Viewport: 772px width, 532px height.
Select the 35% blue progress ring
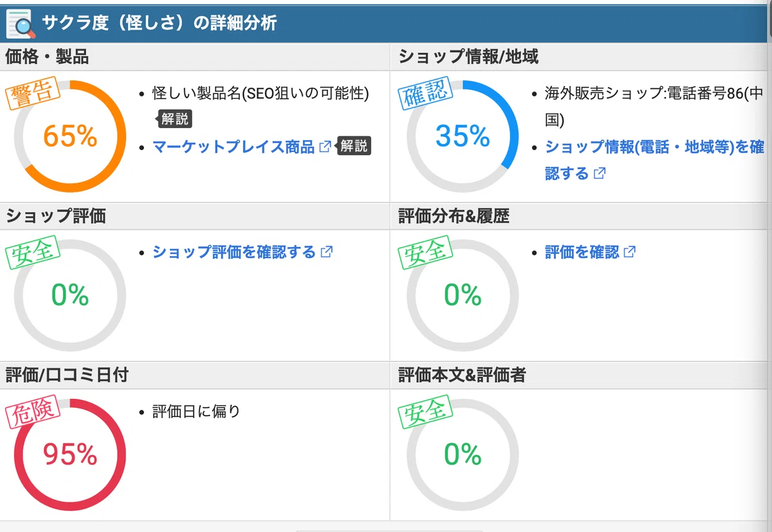pyautogui.click(x=463, y=136)
